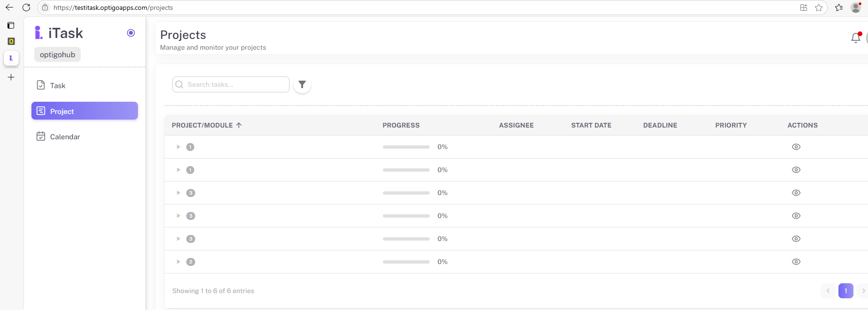
Task: Open the Calendar menu item
Action: [x=65, y=136]
